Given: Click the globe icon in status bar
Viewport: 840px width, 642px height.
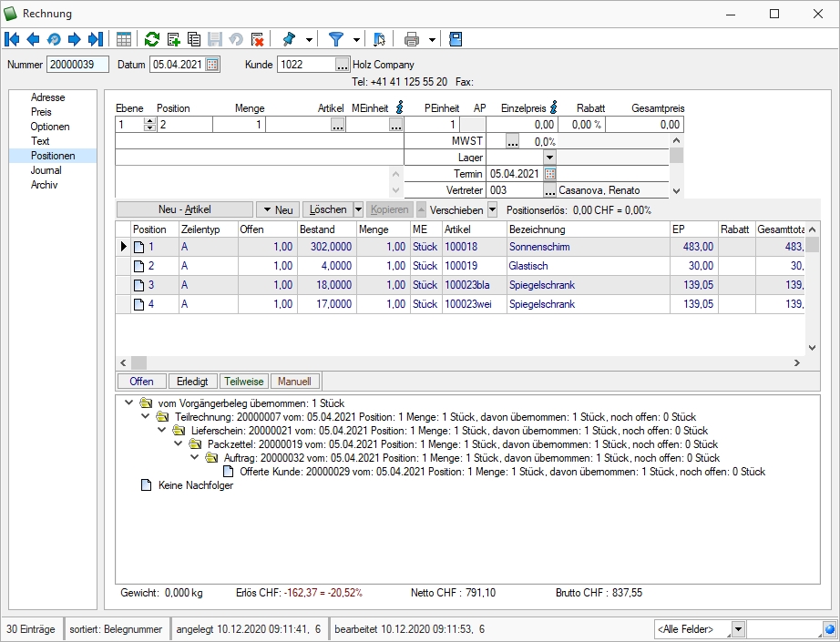Looking at the screenshot, I should coord(830,629).
